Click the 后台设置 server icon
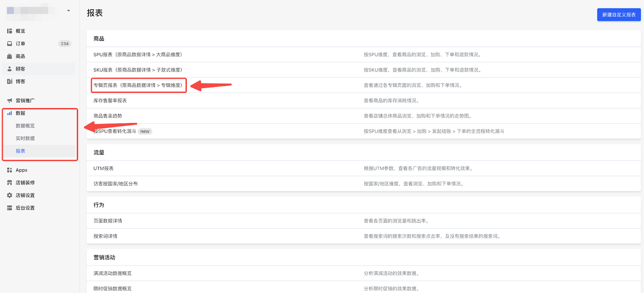The image size is (644, 293). 9,208
